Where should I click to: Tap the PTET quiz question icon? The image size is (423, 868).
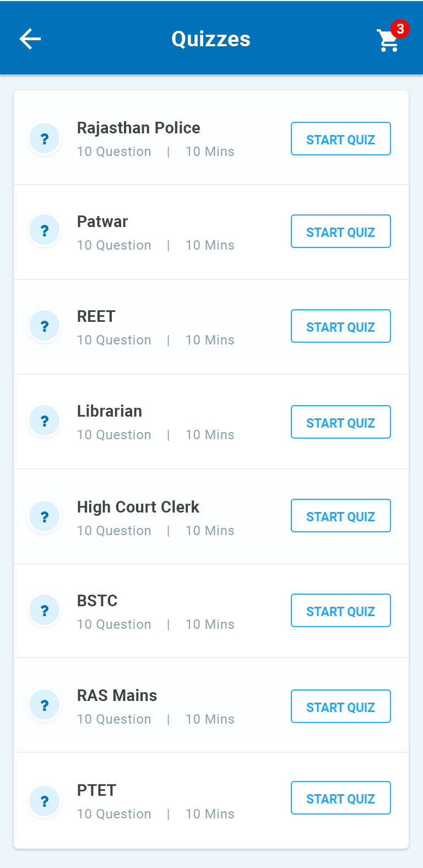45,801
